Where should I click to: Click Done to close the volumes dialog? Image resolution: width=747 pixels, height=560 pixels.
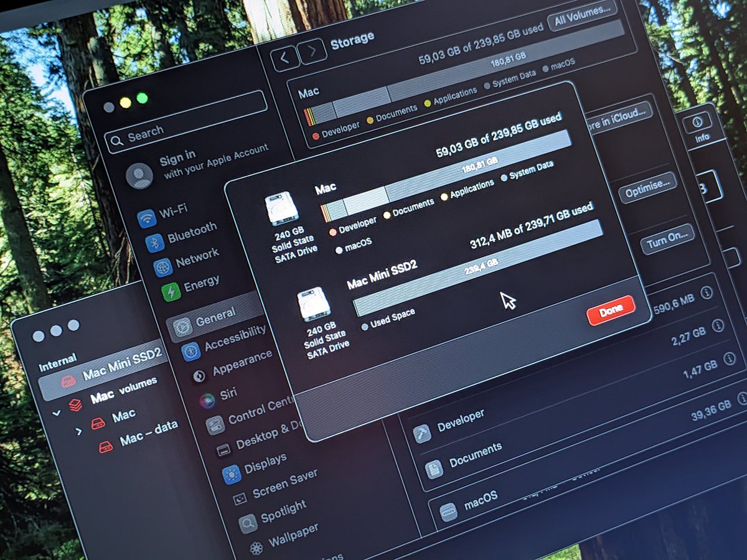pyautogui.click(x=611, y=310)
